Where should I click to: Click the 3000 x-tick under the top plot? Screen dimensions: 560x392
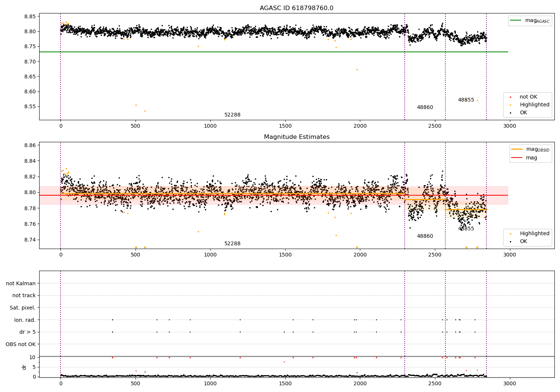[x=510, y=126]
